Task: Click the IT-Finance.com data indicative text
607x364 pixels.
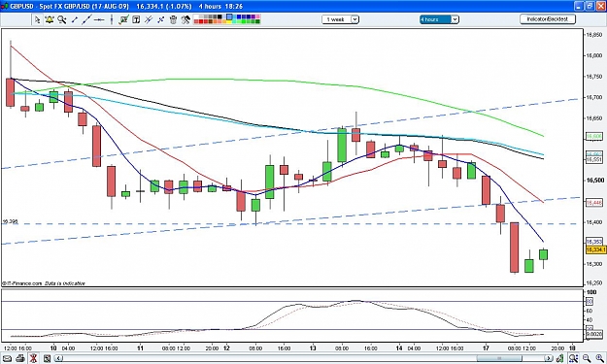Action: [44, 283]
